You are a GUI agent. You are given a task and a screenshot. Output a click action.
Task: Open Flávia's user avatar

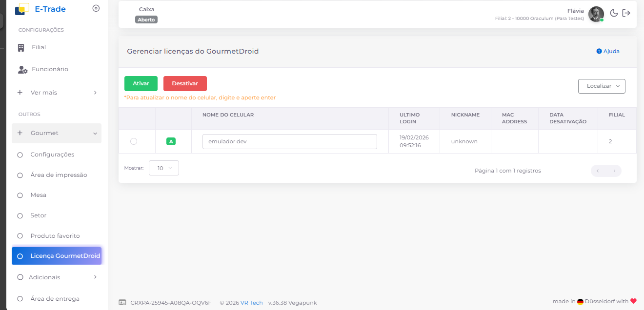596,14
